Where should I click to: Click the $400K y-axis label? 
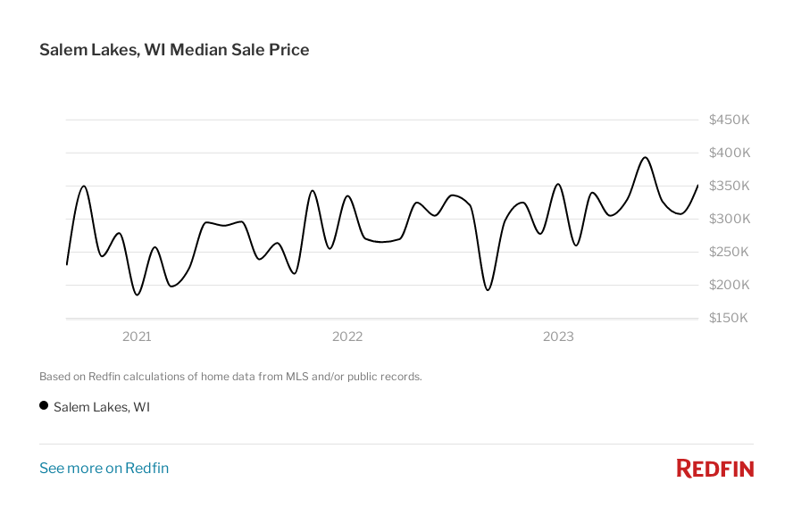point(729,153)
